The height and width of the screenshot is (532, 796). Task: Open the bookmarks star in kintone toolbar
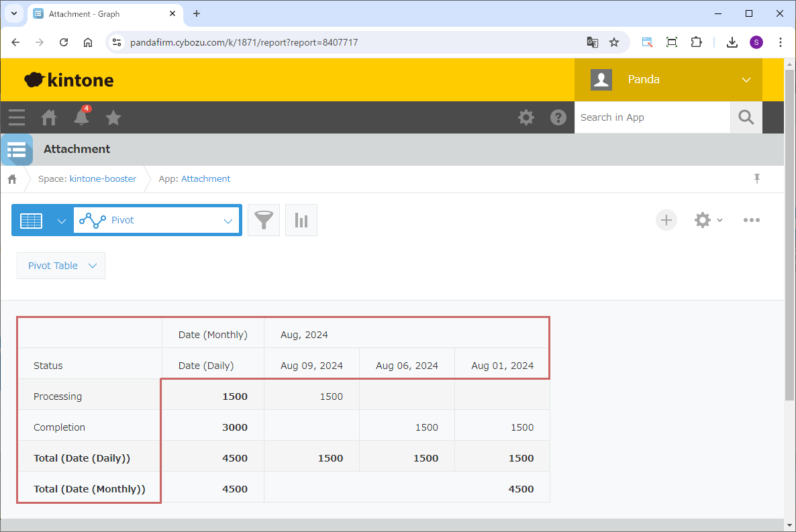pos(113,117)
